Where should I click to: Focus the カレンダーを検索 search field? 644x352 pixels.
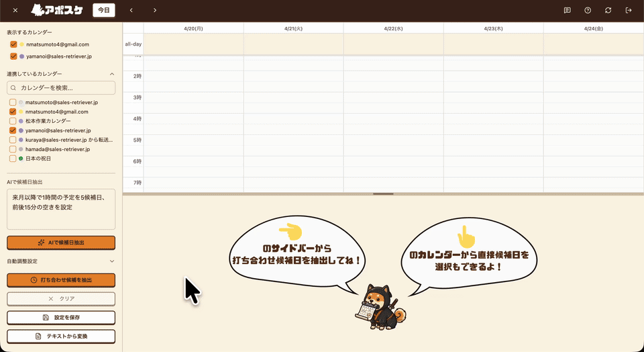coord(61,88)
